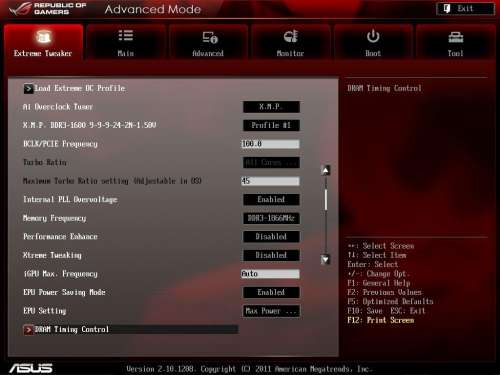Click the scroll up arrow

pos(326,171)
